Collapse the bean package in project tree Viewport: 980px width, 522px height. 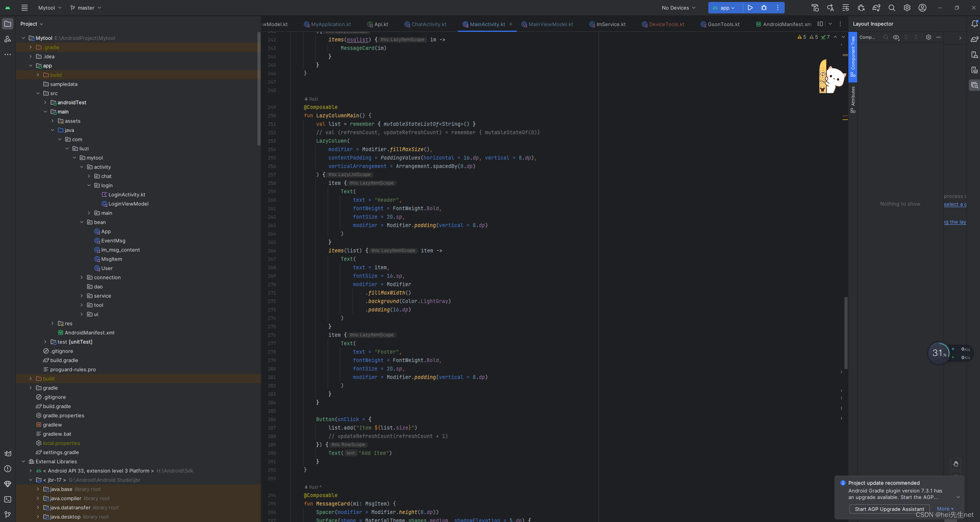pyautogui.click(x=81, y=222)
